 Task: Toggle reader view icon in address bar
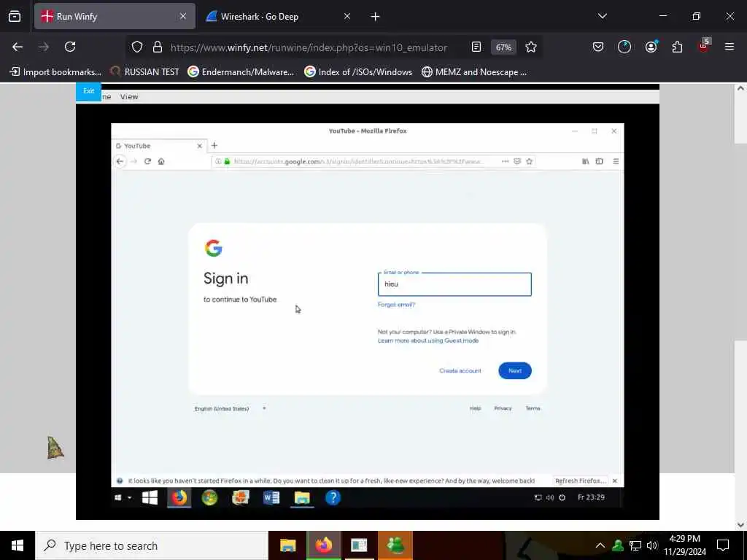[476, 47]
